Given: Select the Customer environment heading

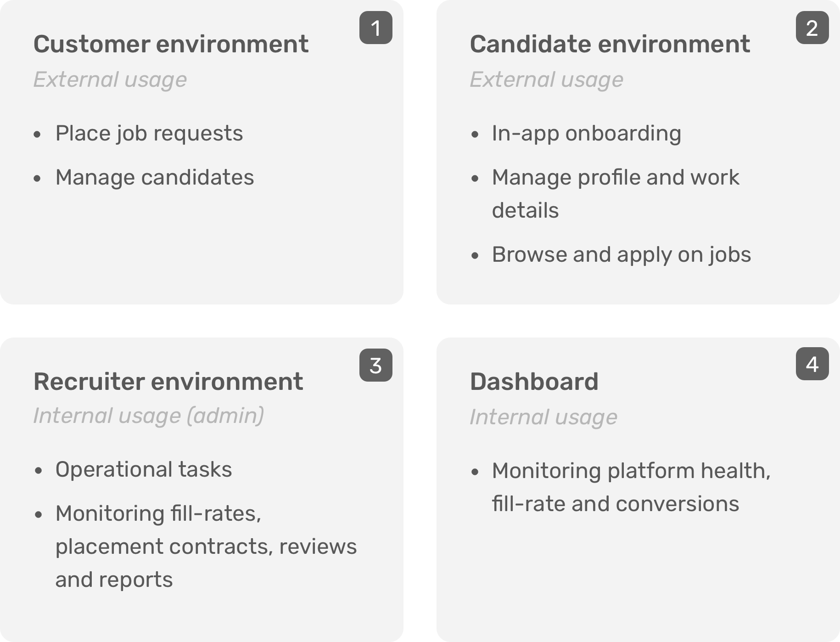Looking at the screenshot, I should click(171, 44).
